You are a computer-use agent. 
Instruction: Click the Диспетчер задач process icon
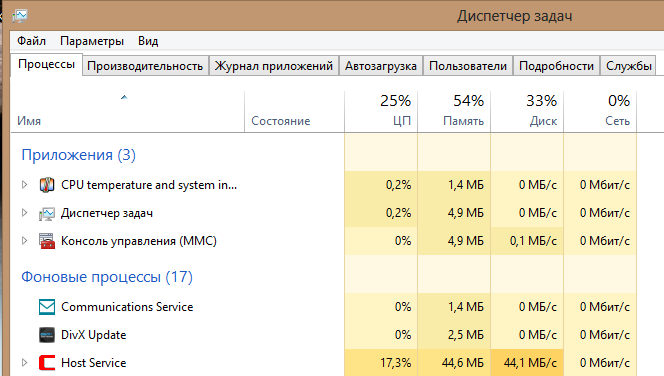click(x=47, y=213)
